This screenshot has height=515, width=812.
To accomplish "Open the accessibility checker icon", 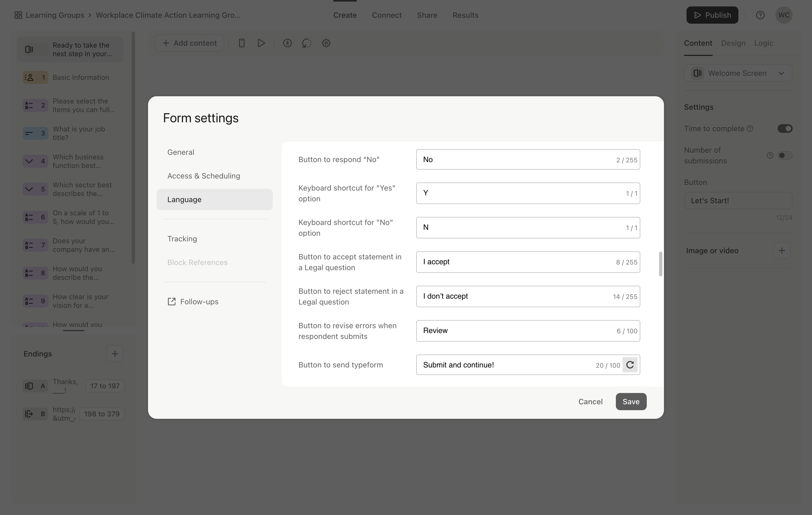I will tap(287, 43).
